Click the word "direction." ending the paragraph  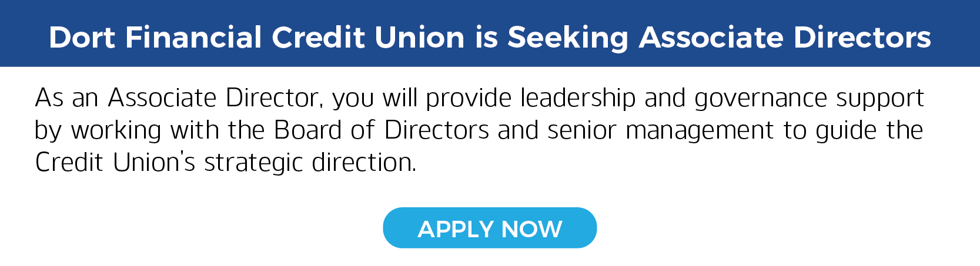[x=364, y=163]
